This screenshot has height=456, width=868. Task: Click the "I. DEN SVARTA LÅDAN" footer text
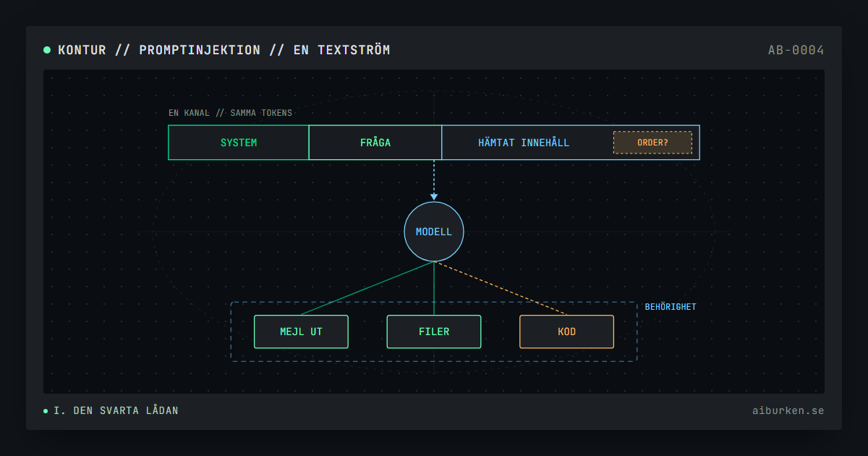[x=116, y=410]
